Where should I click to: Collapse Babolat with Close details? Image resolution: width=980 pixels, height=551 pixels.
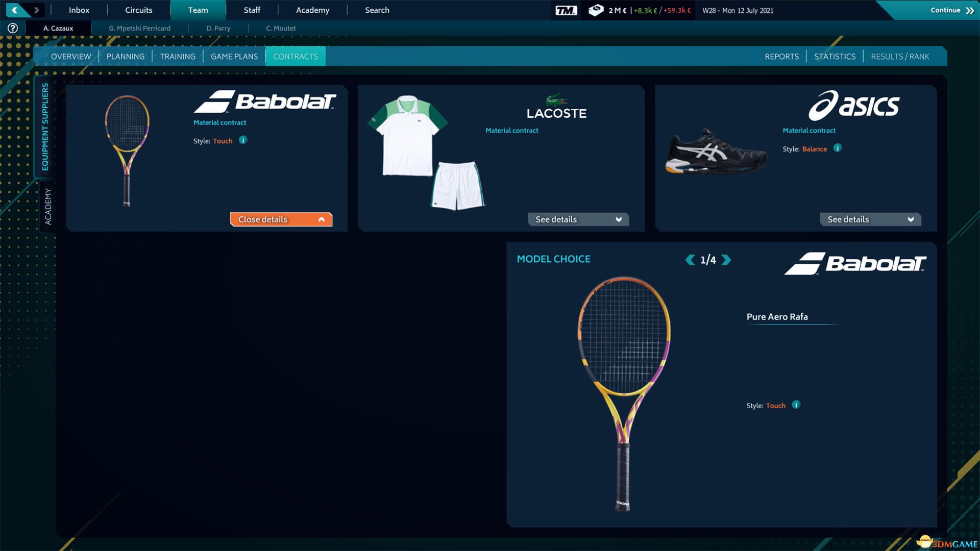pyautogui.click(x=281, y=219)
